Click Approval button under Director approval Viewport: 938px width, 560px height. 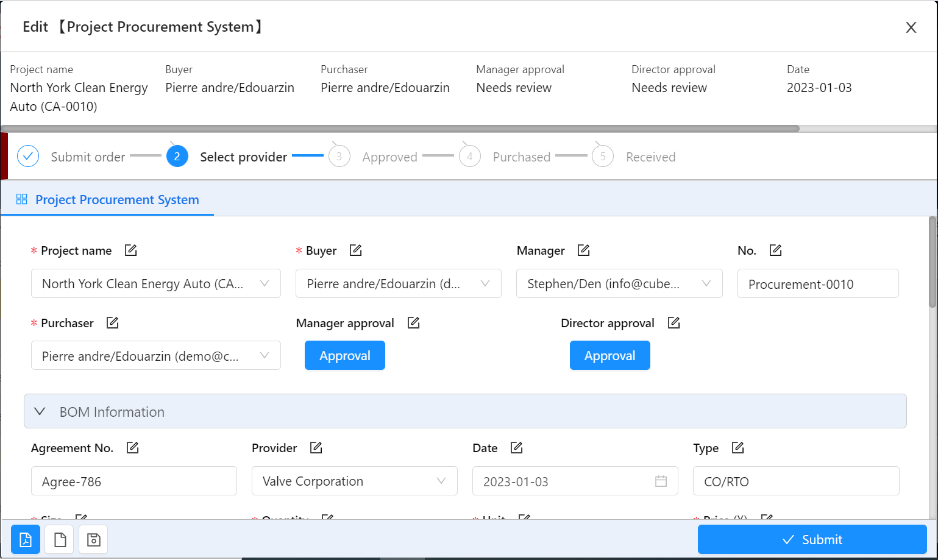[x=610, y=355]
